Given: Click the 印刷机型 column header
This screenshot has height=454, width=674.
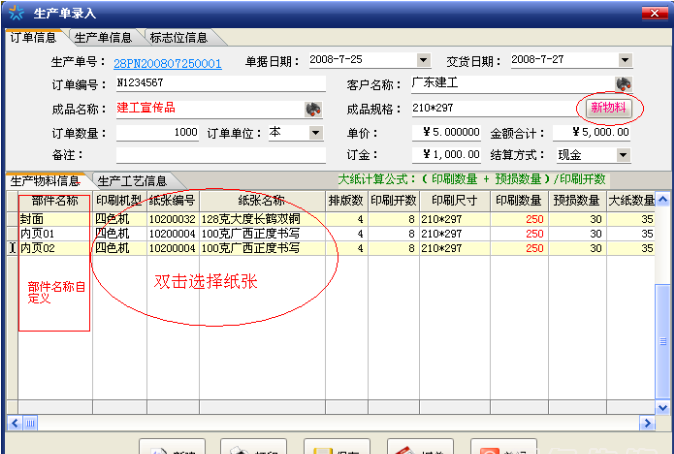Looking at the screenshot, I should [x=119, y=201].
